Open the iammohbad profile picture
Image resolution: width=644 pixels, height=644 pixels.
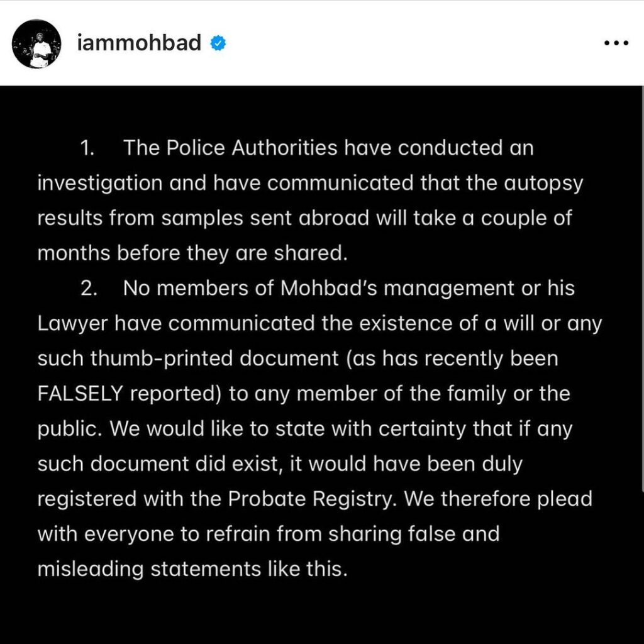pos(36,44)
